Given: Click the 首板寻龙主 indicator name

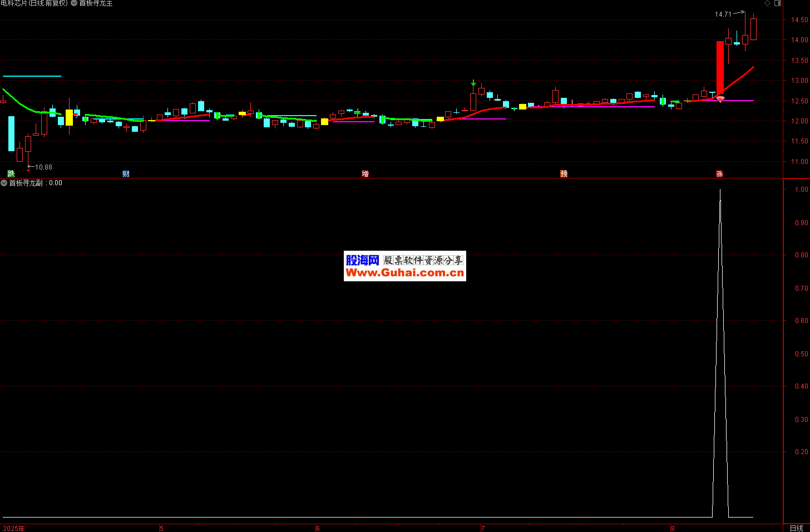Looking at the screenshot, I should pos(96,3).
